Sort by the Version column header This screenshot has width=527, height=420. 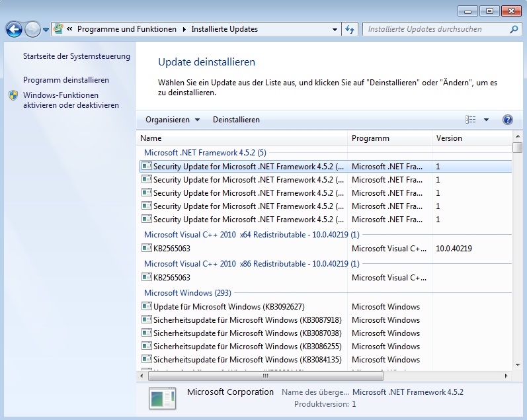(x=471, y=138)
